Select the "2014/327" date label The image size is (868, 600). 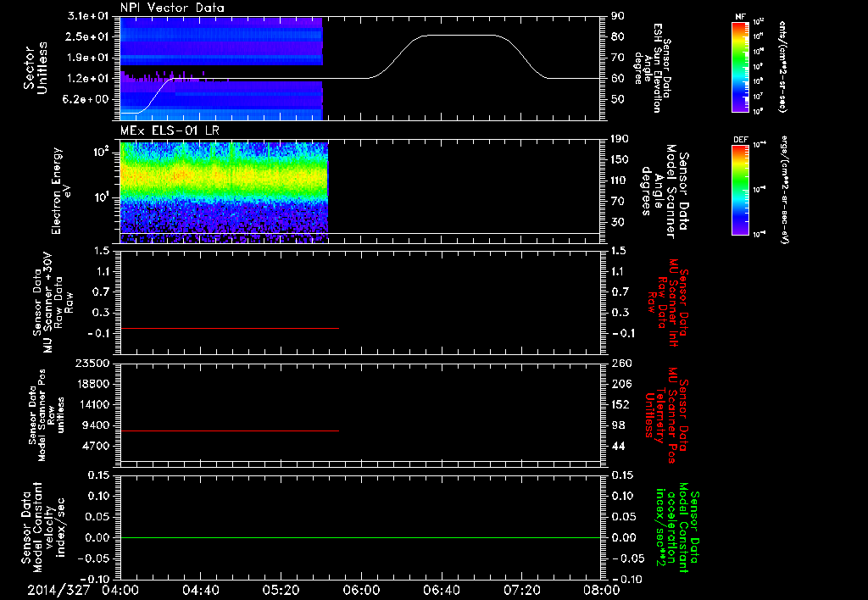(x=58, y=590)
